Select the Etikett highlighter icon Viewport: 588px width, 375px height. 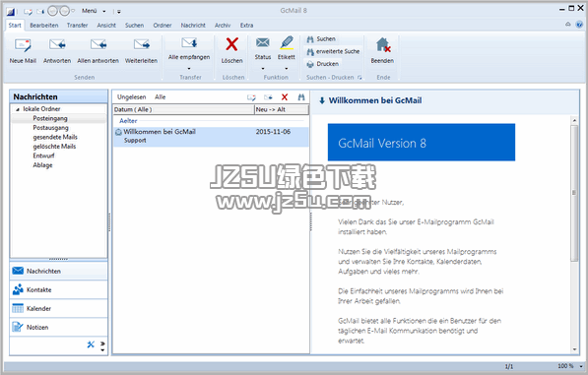[x=287, y=43]
